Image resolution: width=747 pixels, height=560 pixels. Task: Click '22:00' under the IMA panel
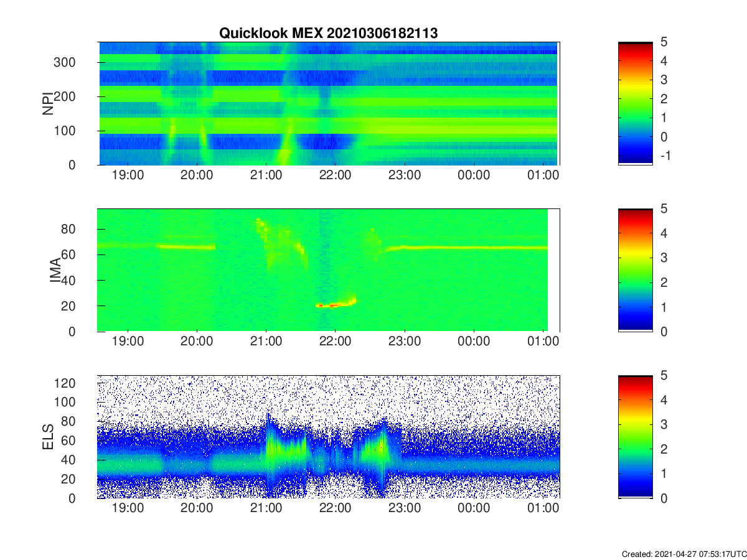(x=335, y=342)
